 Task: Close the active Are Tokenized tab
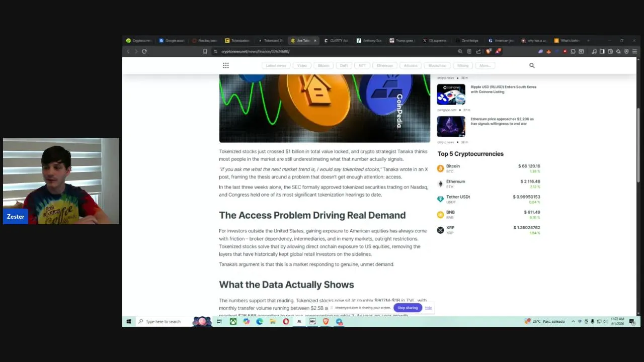(315, 40)
